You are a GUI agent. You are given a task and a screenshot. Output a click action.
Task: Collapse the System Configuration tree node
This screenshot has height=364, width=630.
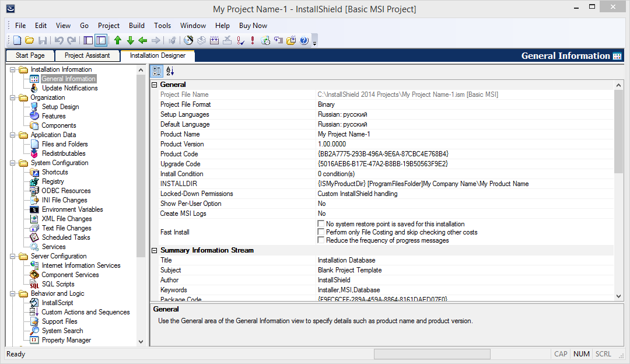pos(13,163)
